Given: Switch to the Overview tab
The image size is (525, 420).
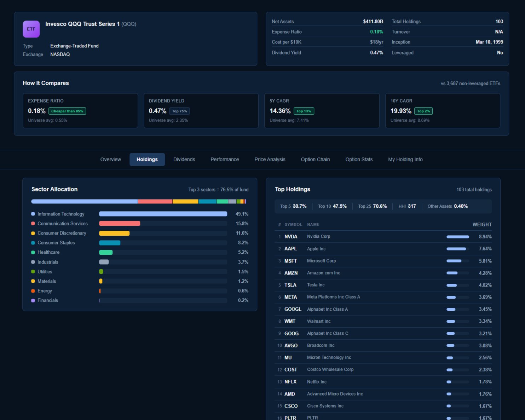Looking at the screenshot, I should (x=110, y=159).
